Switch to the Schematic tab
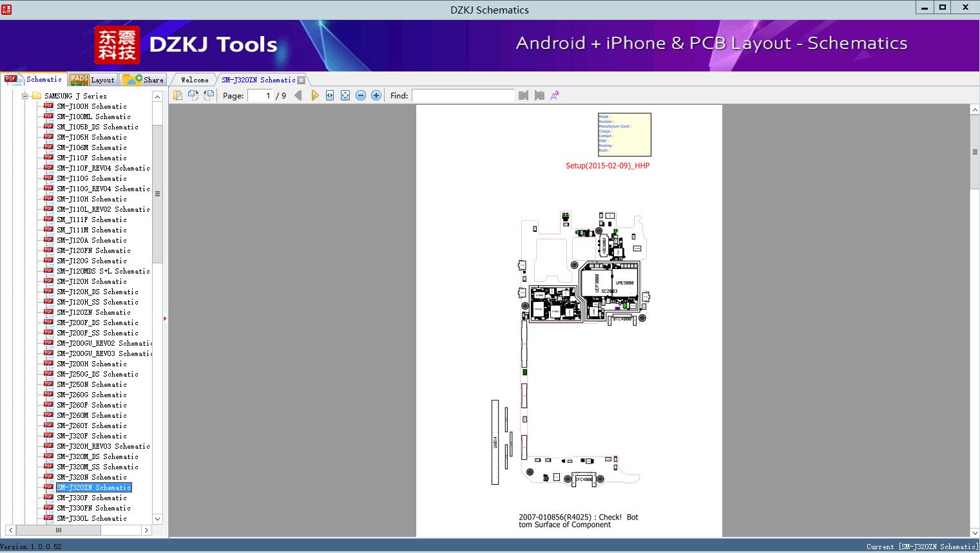980x553 pixels. tap(34, 79)
